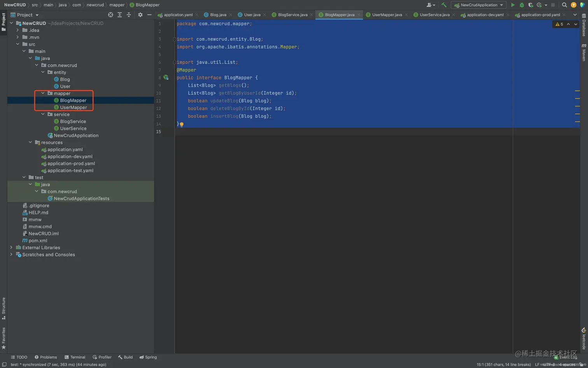The width and height of the screenshot is (588, 368).
Task: Open the Favorites tool window
Action: point(3,338)
